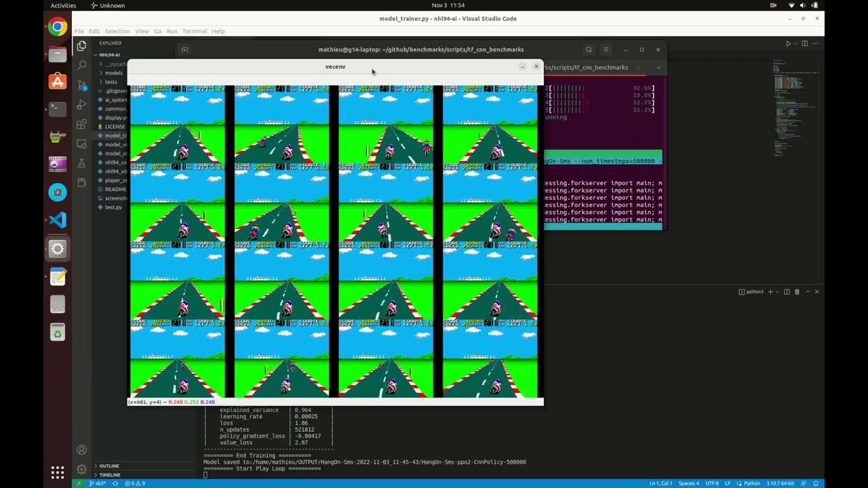The height and width of the screenshot is (488, 868).
Task: Maximize the terminal panel with the up chevron
Action: click(x=807, y=291)
